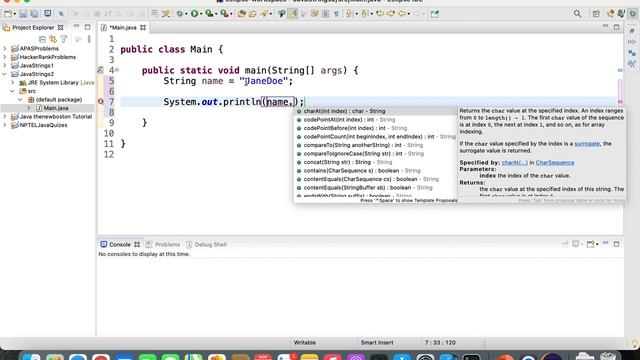Click the Save icon in toolbar
Image resolution: width=640 pixels, height=360 pixels.
(23, 13)
